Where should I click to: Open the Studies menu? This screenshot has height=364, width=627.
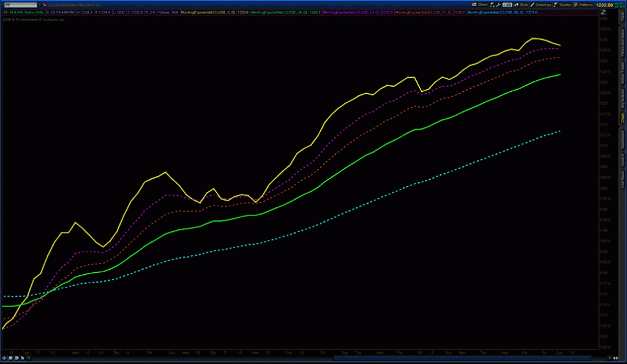[x=565, y=5]
